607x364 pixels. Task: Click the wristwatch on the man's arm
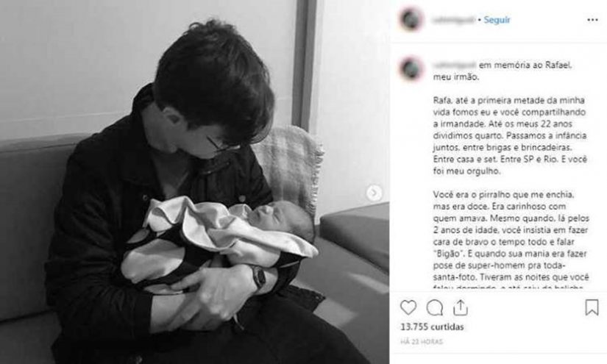(x=258, y=277)
